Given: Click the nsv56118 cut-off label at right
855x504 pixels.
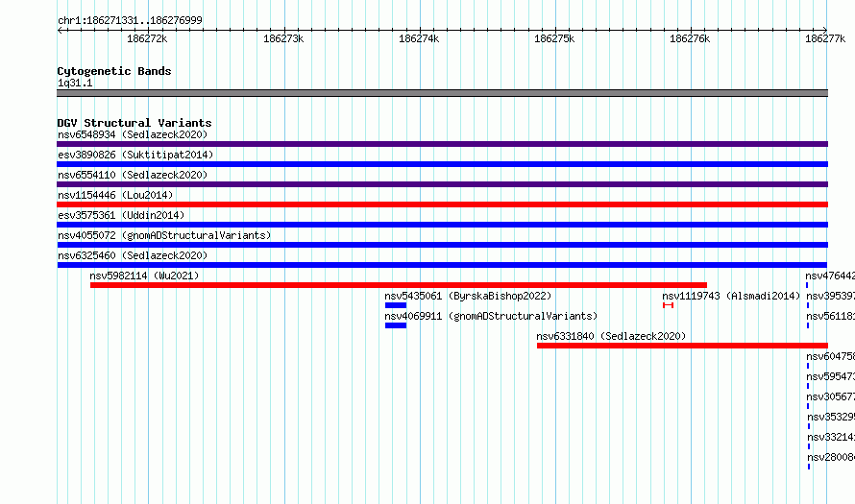Looking at the screenshot, I should coord(830,316).
